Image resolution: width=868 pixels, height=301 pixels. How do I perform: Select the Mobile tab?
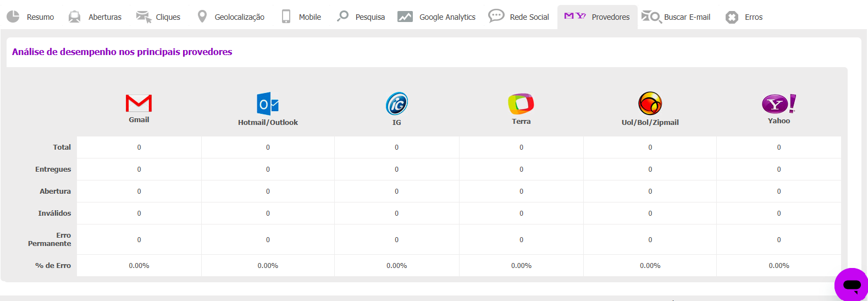click(310, 17)
